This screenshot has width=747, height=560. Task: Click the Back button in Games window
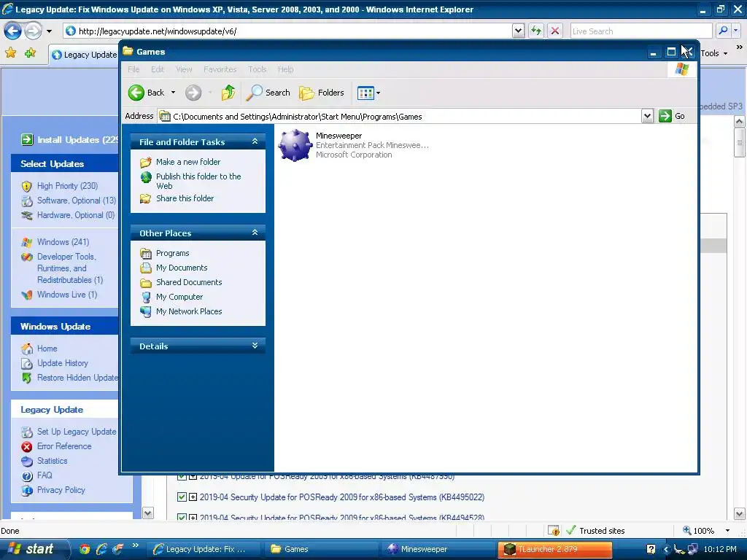click(x=146, y=93)
